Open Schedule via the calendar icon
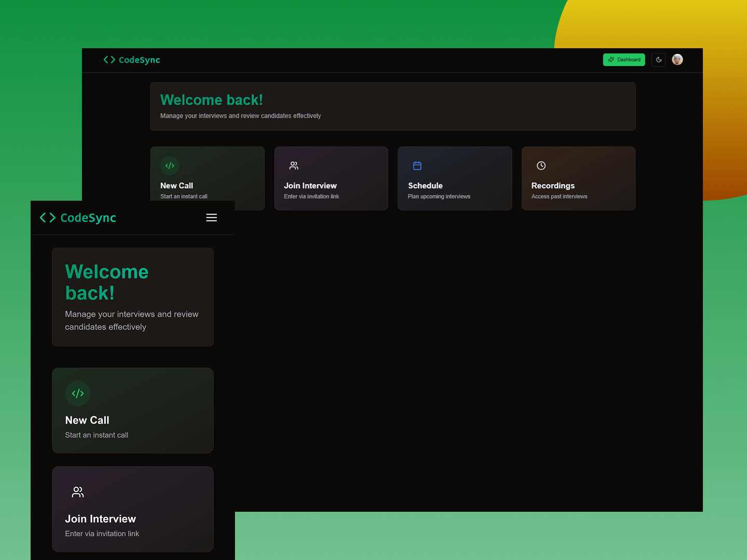This screenshot has height=560, width=747. (417, 165)
